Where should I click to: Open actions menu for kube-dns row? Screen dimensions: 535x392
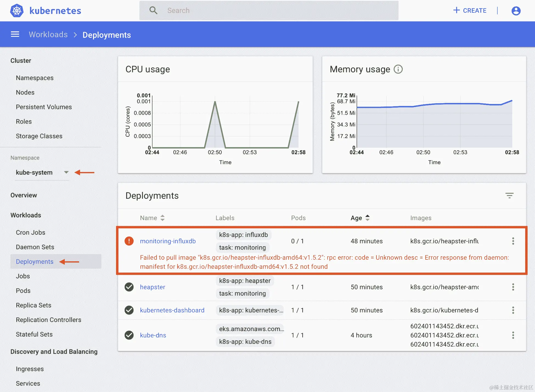click(x=513, y=335)
